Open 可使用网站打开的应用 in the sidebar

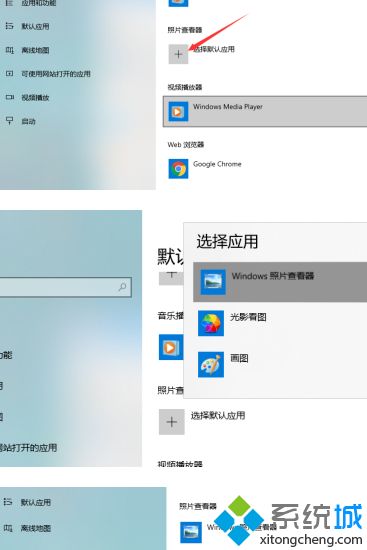point(55,74)
